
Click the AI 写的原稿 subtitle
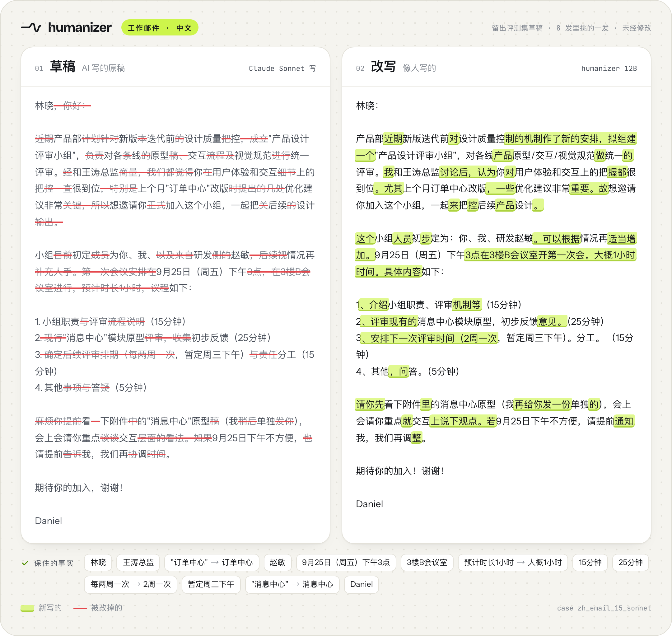coord(103,68)
